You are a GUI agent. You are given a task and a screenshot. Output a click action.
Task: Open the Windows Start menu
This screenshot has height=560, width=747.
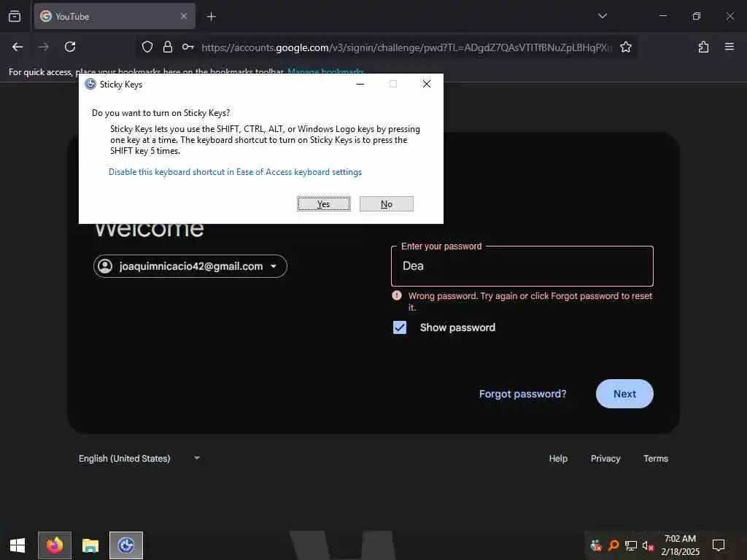click(18, 545)
